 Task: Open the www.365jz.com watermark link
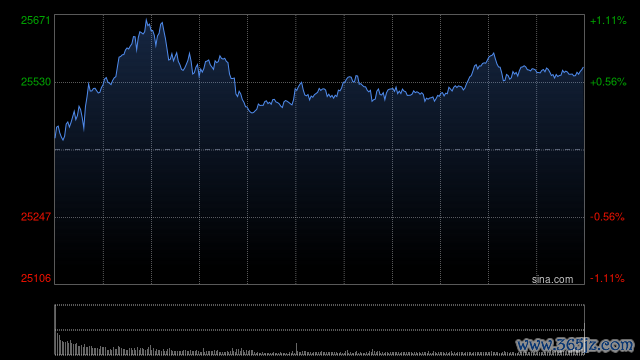pos(575,345)
